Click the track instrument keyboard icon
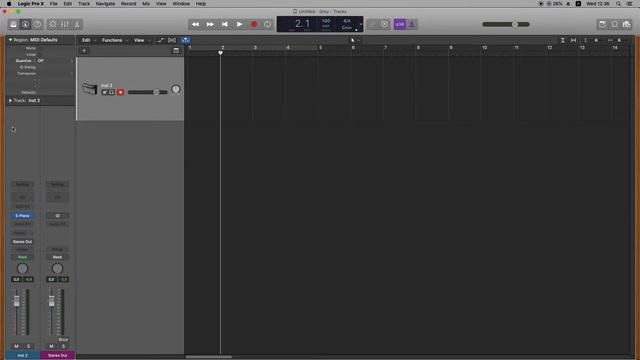The height and width of the screenshot is (360, 640). (89, 88)
